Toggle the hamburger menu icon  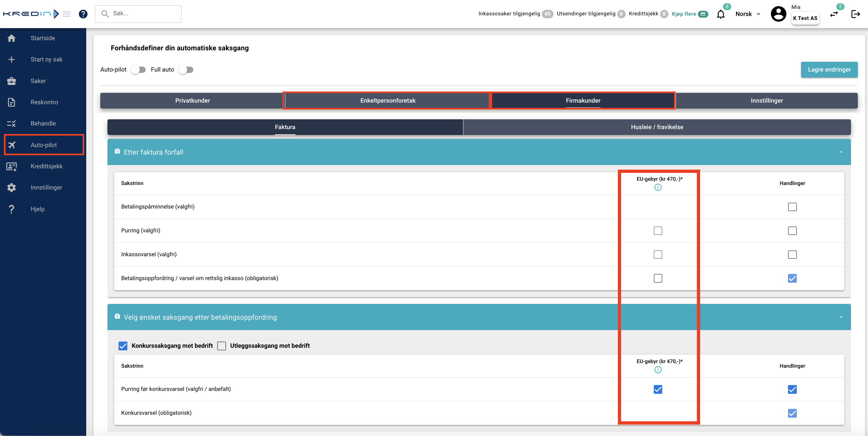pyautogui.click(x=67, y=14)
